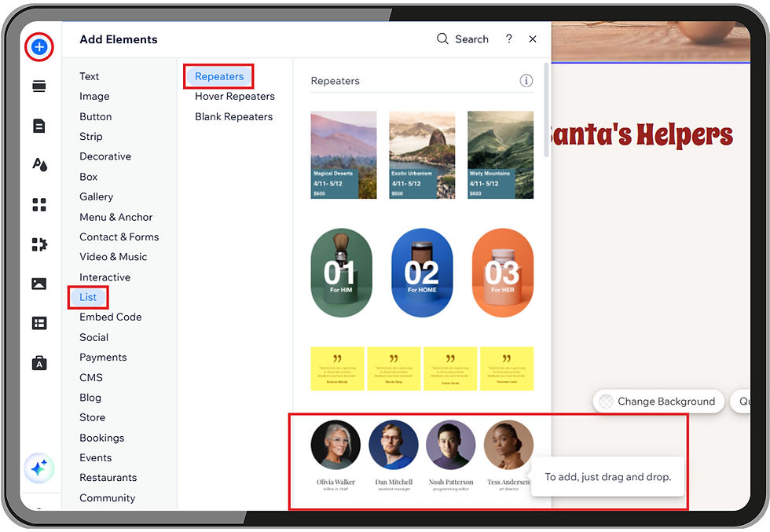Switch to the Blank Repeaters category
The width and height of the screenshot is (770, 532).
(x=233, y=116)
